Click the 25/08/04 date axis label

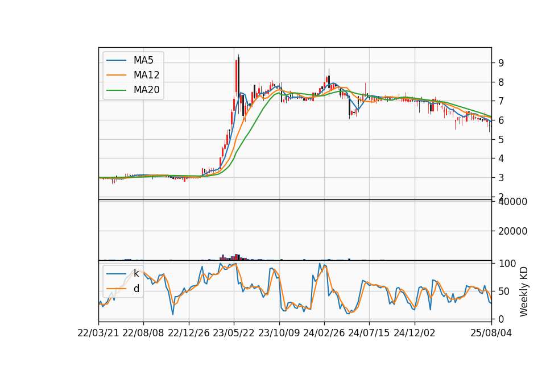(x=491, y=333)
